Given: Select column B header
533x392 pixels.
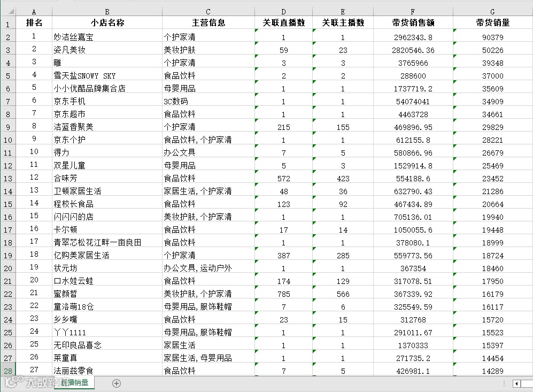Looking at the screenshot, I should (107, 12).
